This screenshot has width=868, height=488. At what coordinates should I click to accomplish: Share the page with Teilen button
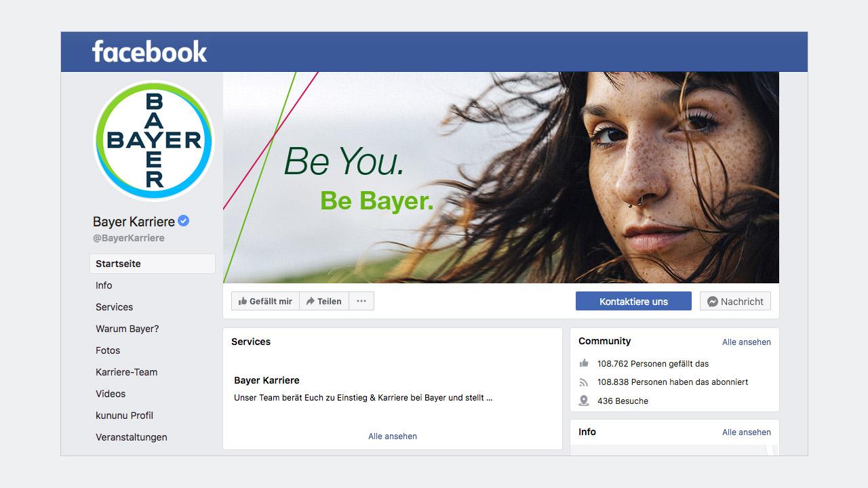click(x=324, y=302)
